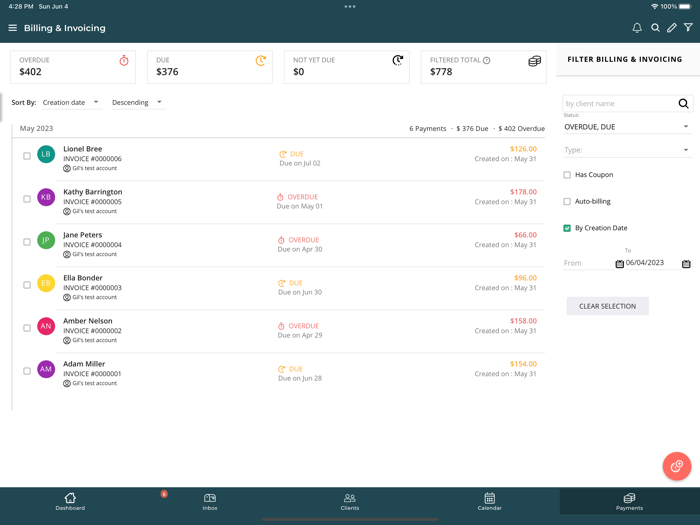Open Jane Peters JP avatar
700x525 pixels.
coord(46,240)
